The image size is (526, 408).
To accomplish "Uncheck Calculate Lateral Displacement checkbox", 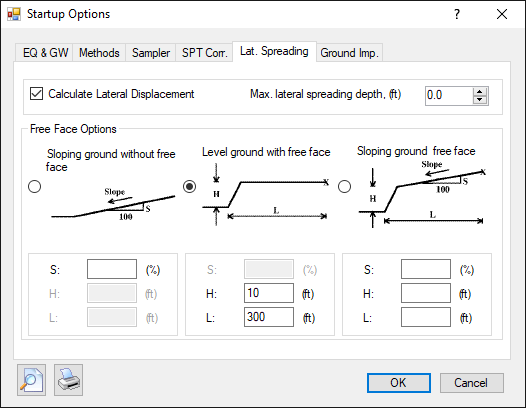I will coord(36,94).
